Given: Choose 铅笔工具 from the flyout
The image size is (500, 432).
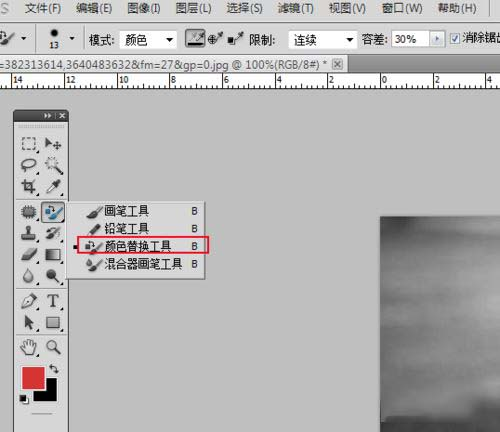Looking at the screenshot, I should [x=136, y=229].
